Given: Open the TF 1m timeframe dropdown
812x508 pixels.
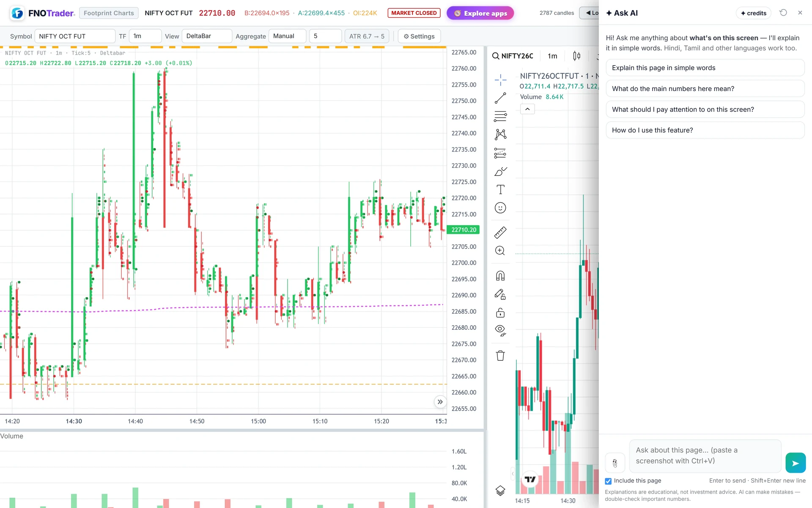Looking at the screenshot, I should click(145, 36).
